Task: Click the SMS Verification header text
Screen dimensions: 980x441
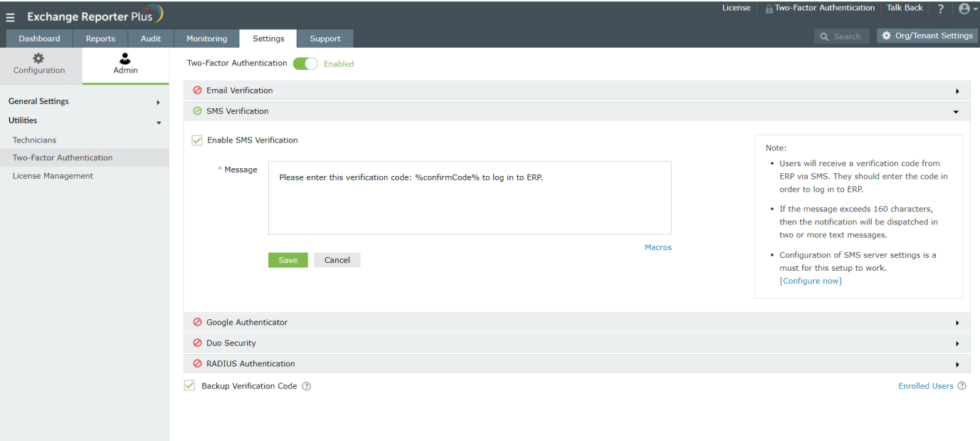Action: 238,111
